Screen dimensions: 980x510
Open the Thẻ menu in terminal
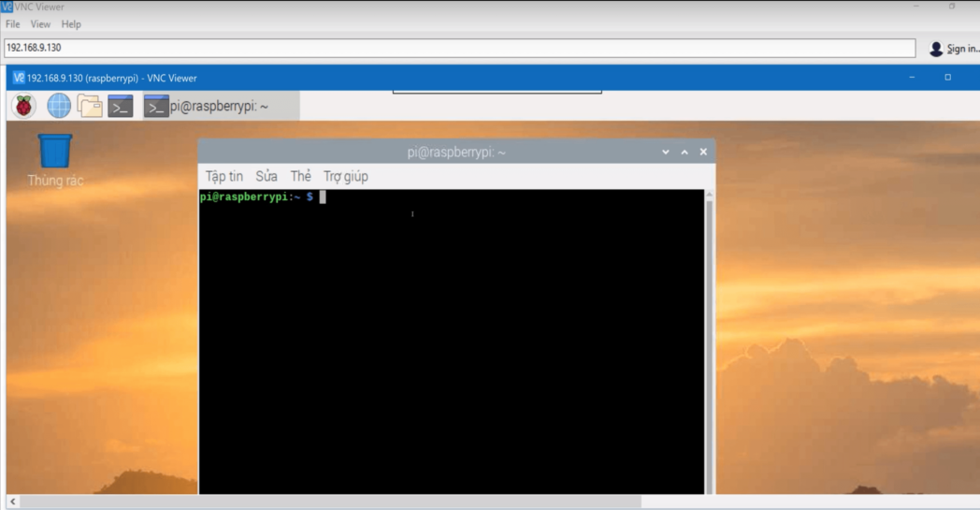[x=300, y=176]
